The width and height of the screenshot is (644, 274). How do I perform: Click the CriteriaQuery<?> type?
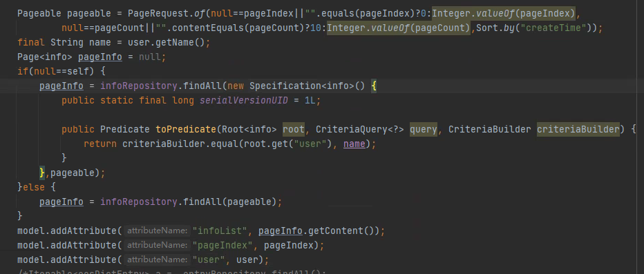(x=360, y=130)
